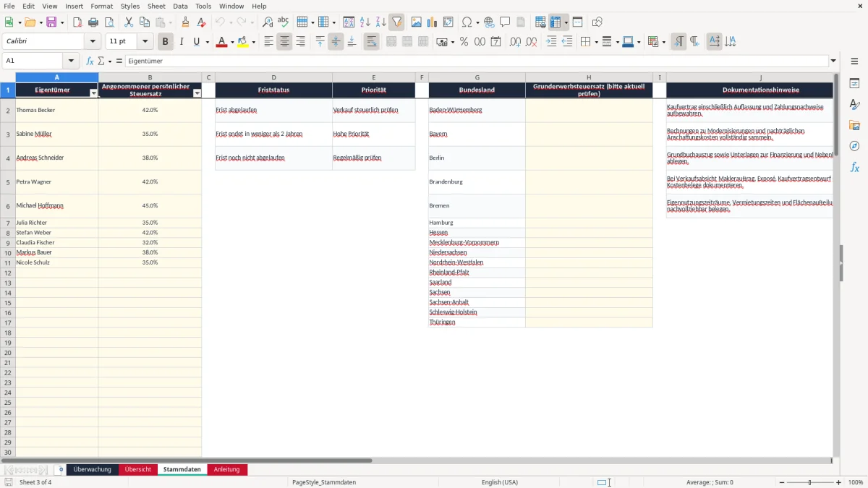The height and width of the screenshot is (488, 868).
Task: Open the Format menu
Action: [101, 6]
